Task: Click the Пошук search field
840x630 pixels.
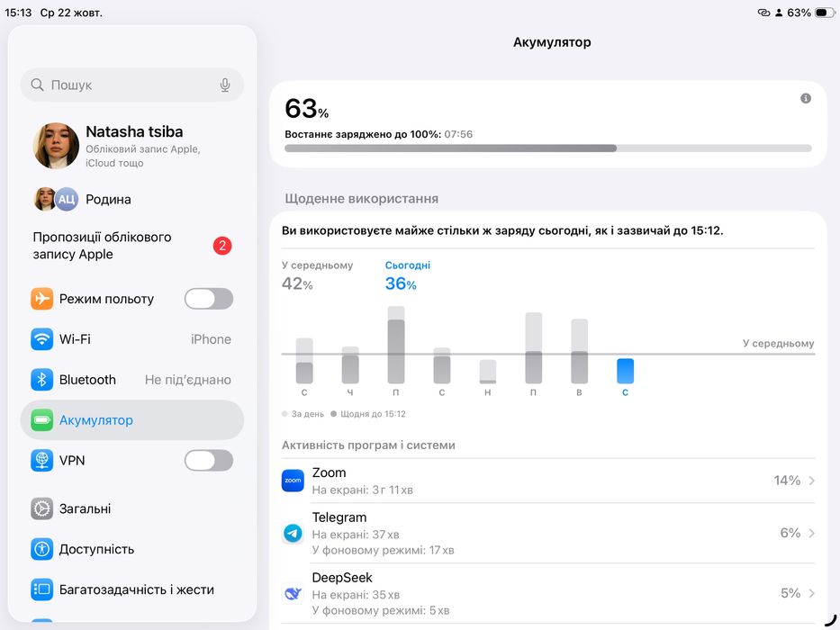Action: tap(131, 85)
